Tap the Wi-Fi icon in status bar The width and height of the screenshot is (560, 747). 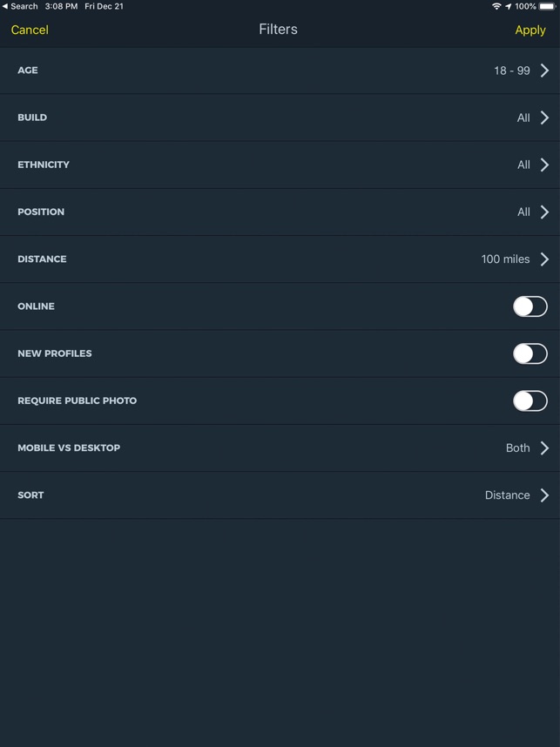(496, 6)
